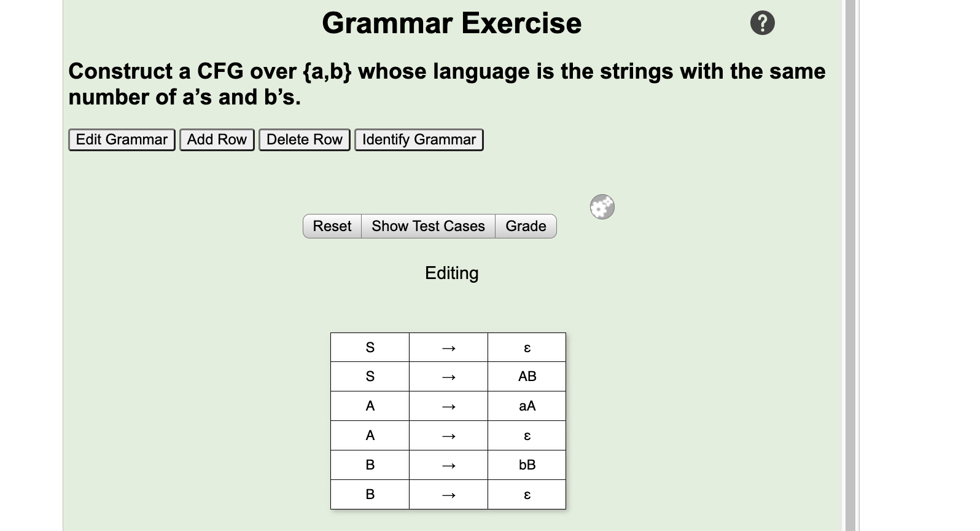Viewport: 980px width, 531px height.
Task: Click the exercise title Grammar Exercise
Action: point(452,23)
